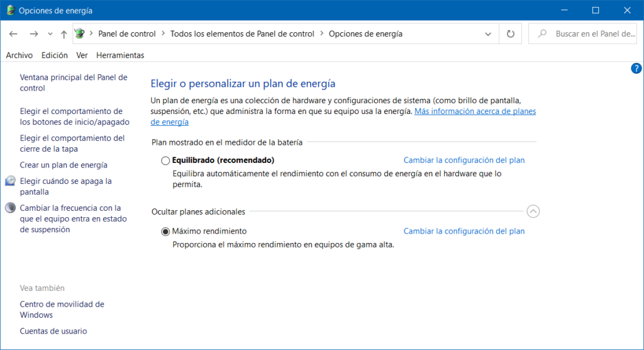Open the Archivo menu
The image size is (644, 350).
click(x=19, y=55)
